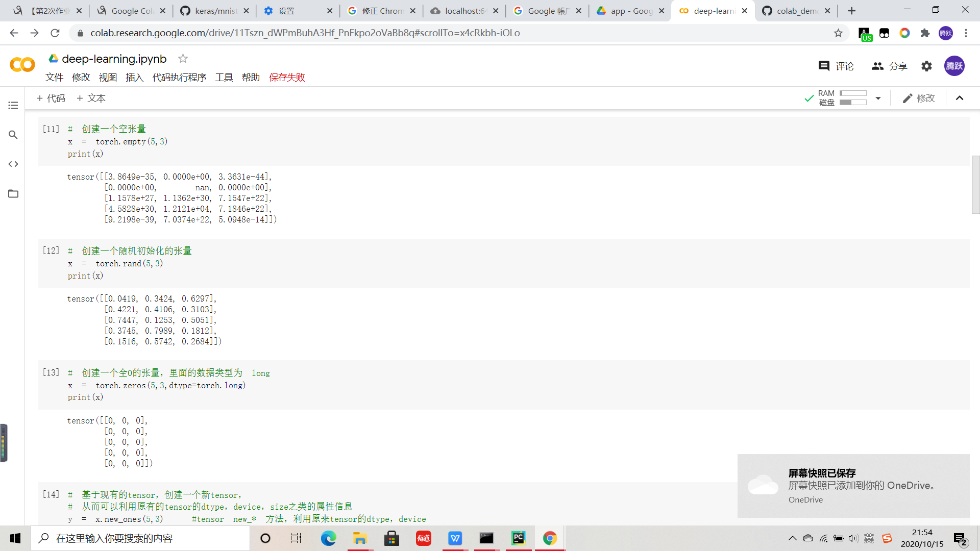980x551 pixels.
Task: Click the 分享 share button
Action: pyautogui.click(x=890, y=66)
